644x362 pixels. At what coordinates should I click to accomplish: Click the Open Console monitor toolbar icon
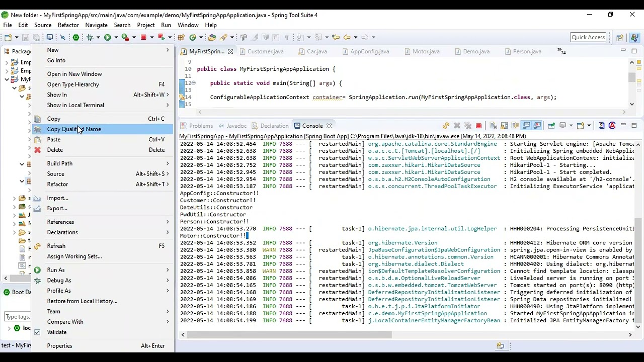pos(50,37)
